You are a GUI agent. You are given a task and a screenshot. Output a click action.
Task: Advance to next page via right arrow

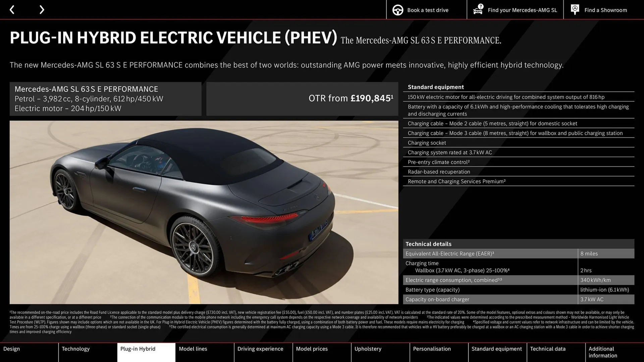coord(42,10)
